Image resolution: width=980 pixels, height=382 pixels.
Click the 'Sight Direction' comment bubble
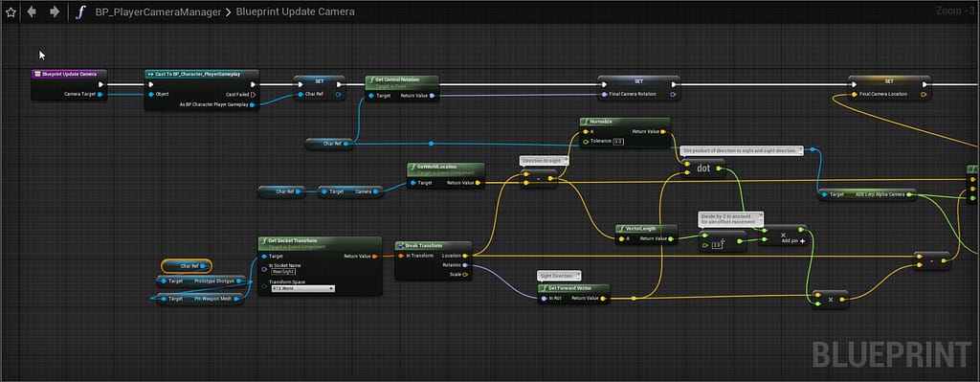coord(559,275)
